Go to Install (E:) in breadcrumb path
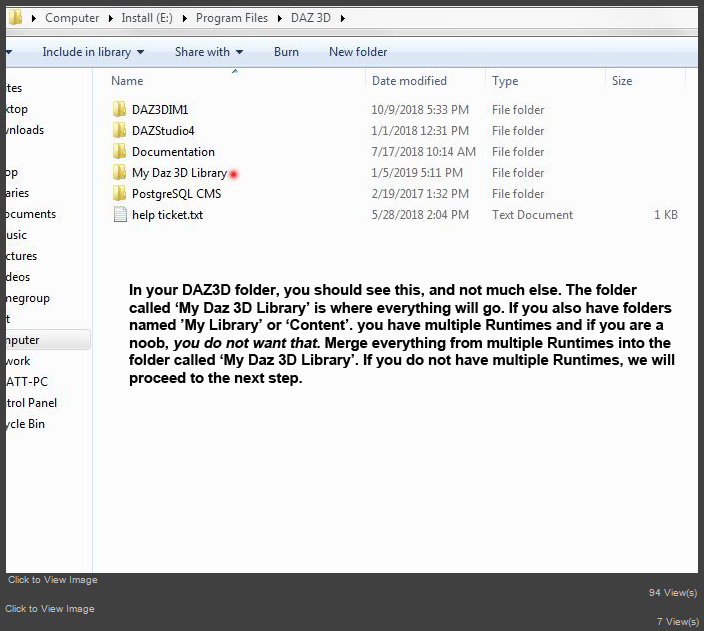This screenshot has width=704, height=631. point(147,18)
